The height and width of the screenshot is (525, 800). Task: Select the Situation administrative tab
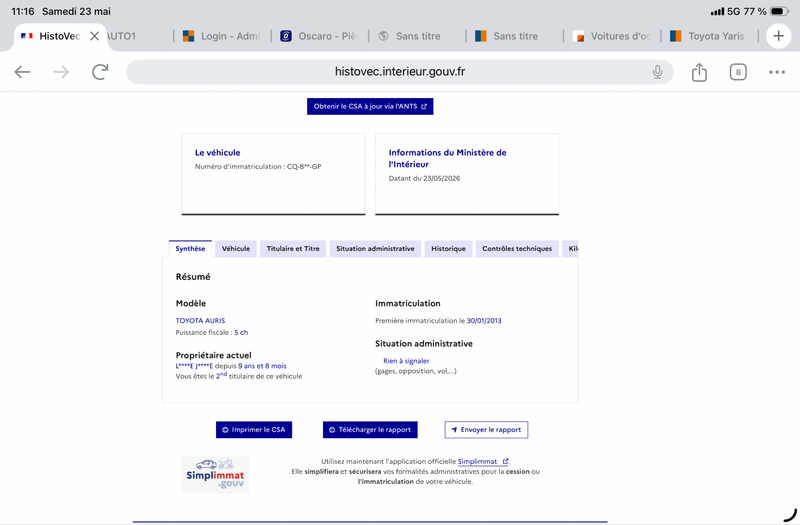(375, 248)
